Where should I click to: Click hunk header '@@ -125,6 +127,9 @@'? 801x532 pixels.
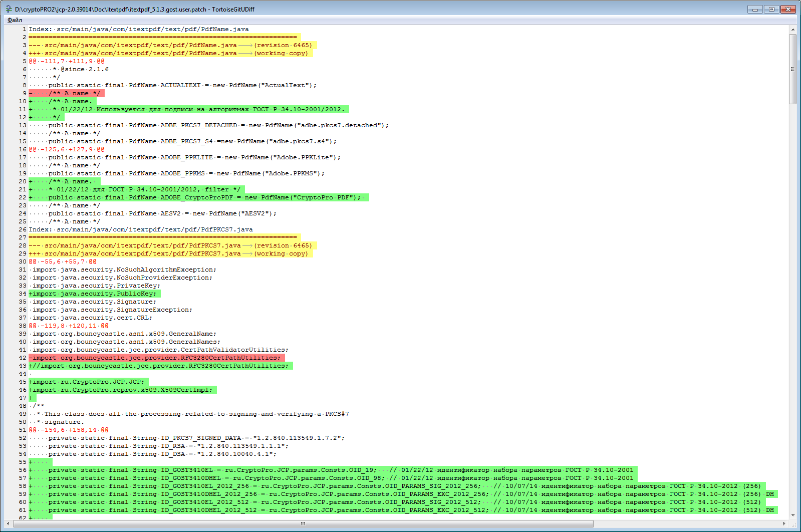click(x=67, y=149)
